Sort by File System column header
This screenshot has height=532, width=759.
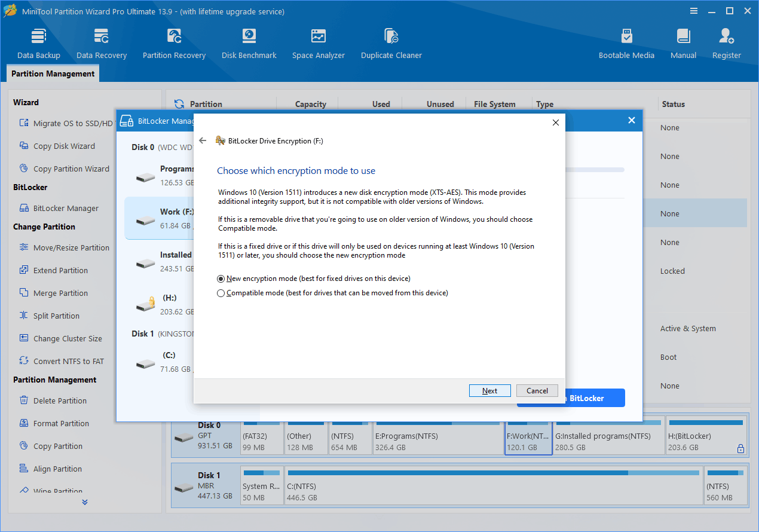click(x=495, y=104)
